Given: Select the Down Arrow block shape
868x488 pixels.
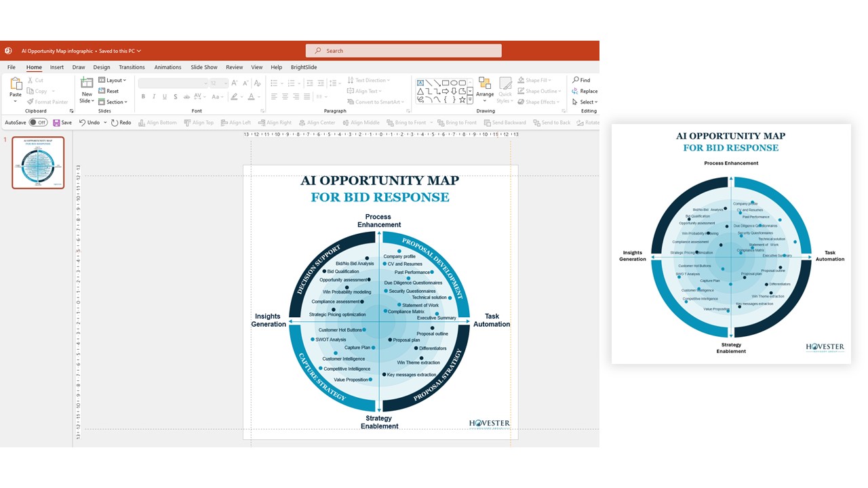Looking at the screenshot, I should 454,91.
